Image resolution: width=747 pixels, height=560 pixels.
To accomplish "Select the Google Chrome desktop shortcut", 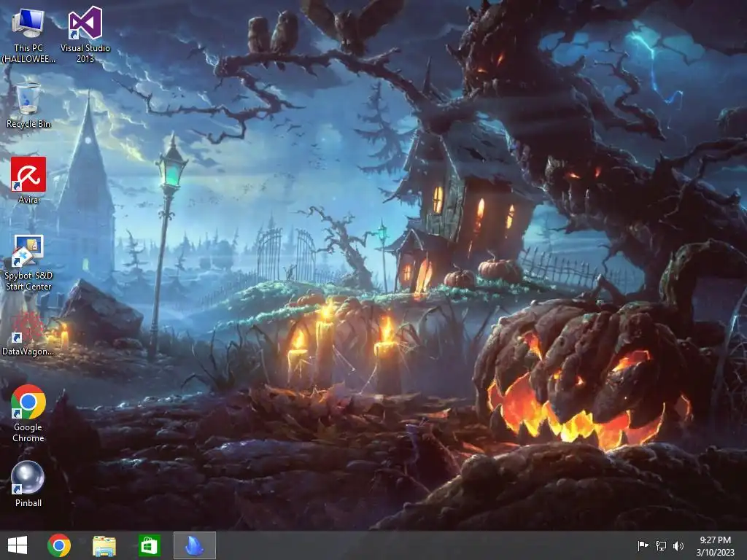I will [x=28, y=414].
